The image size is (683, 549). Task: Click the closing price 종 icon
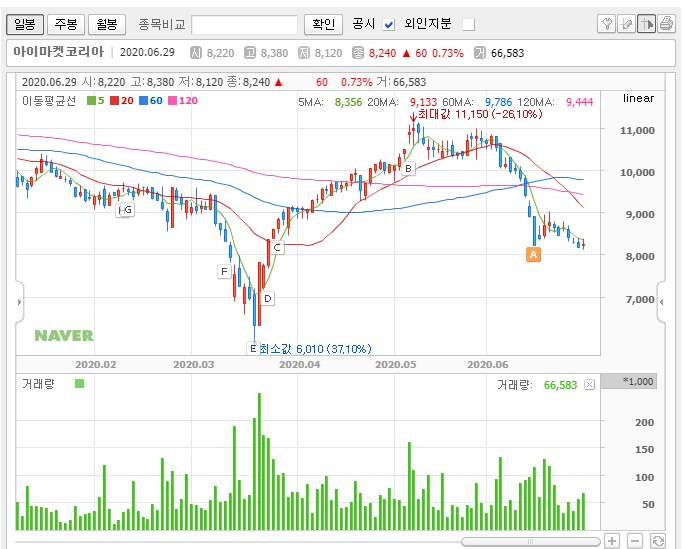pos(358,53)
